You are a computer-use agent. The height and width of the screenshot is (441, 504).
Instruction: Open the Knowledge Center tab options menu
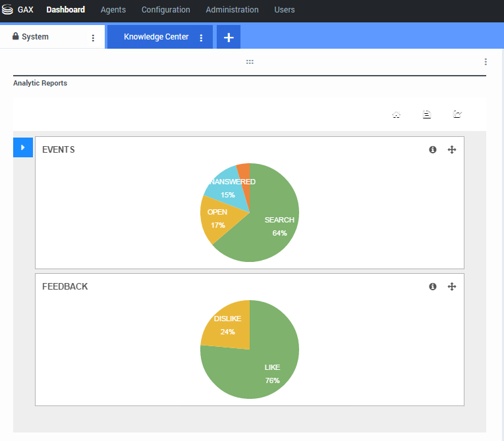tap(201, 38)
